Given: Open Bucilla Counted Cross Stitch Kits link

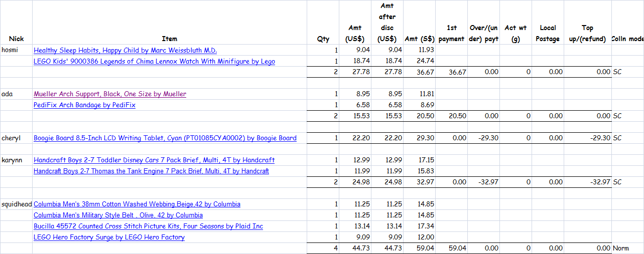Looking at the screenshot, I should click(x=149, y=226).
